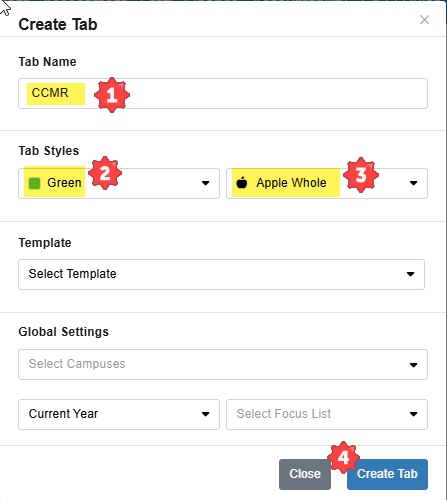Image resolution: width=447 pixels, height=500 pixels.
Task: Click the arrow on Select Focus List
Action: tap(413, 414)
